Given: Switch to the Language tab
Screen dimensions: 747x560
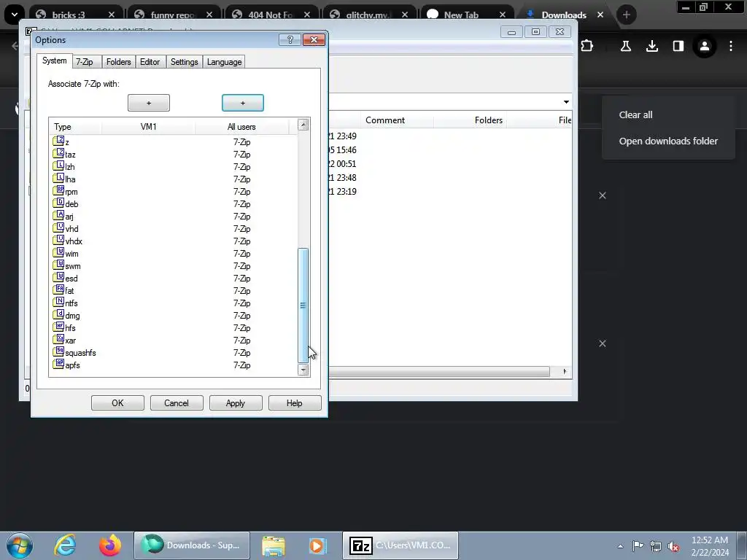Looking at the screenshot, I should (224, 62).
